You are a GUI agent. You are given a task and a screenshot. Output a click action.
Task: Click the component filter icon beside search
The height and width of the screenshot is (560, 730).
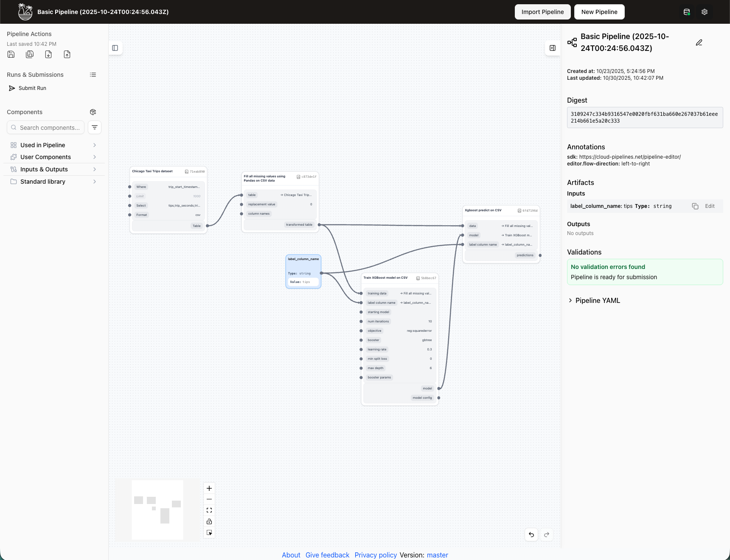point(94,127)
